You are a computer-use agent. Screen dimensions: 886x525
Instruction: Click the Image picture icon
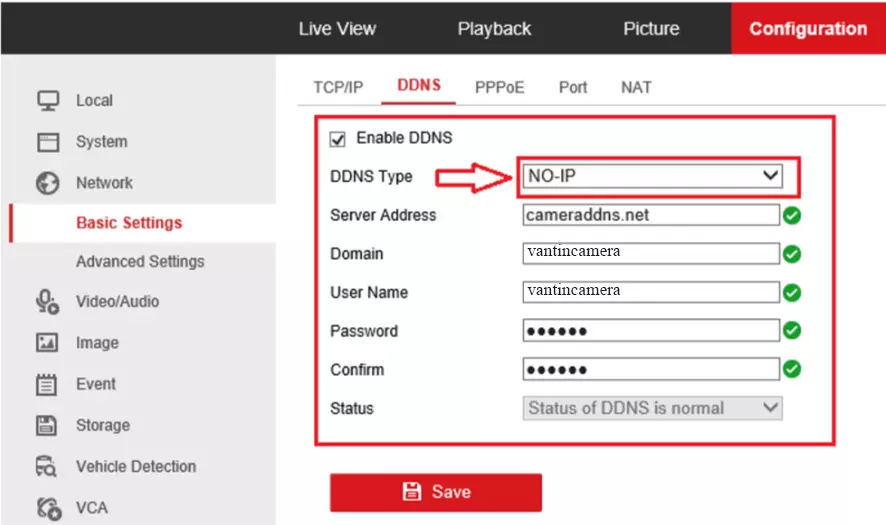pos(47,342)
